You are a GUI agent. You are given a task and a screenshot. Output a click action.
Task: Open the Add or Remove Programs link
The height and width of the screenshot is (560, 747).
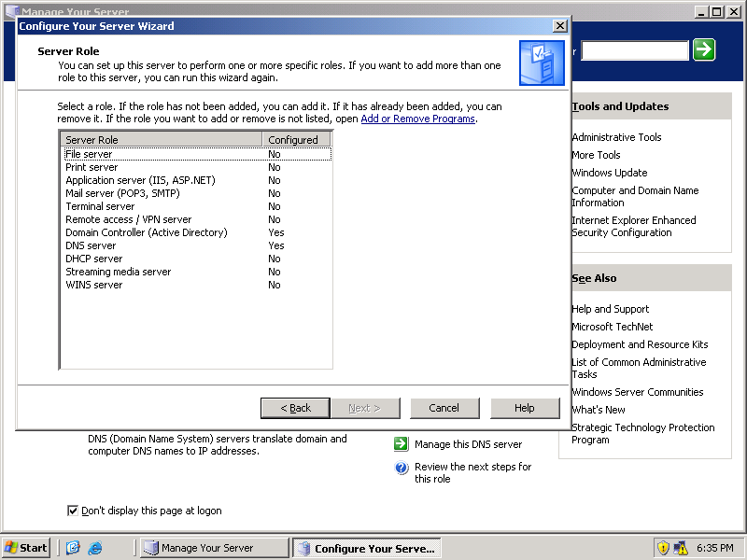point(417,119)
